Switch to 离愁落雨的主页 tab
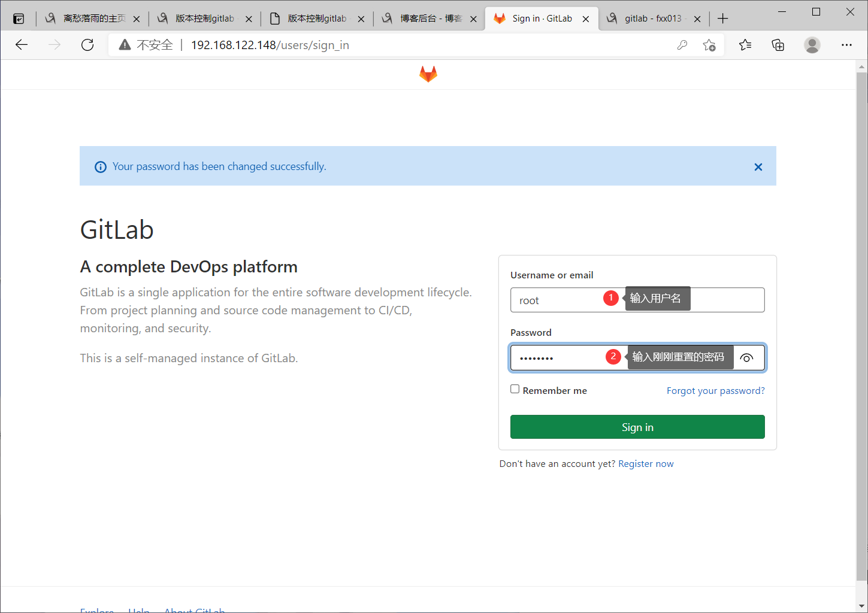Viewport: 868px width, 613px height. pos(93,19)
